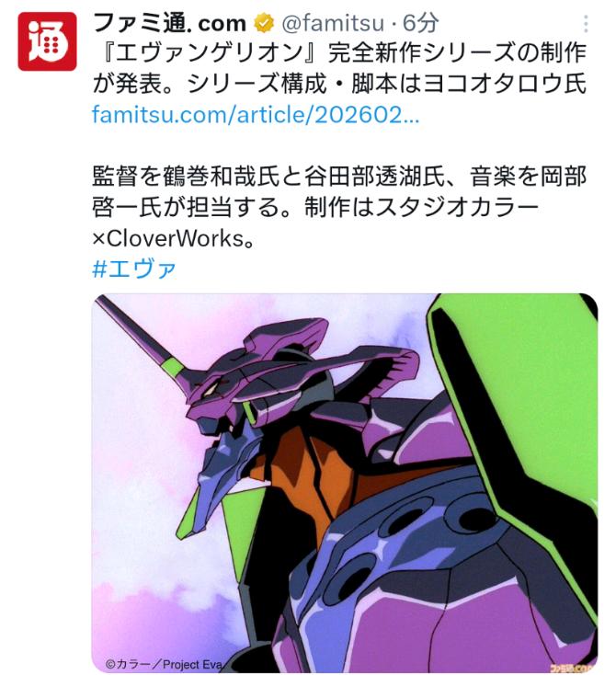Click the ファミ通.com watermark in the image corner

pos(574,668)
